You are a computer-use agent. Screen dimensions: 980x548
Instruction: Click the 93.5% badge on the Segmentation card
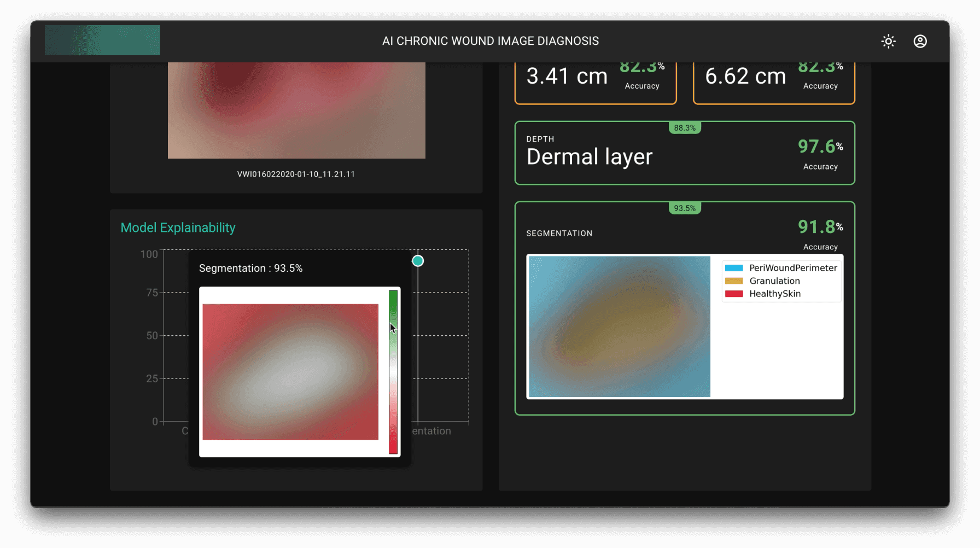(685, 208)
